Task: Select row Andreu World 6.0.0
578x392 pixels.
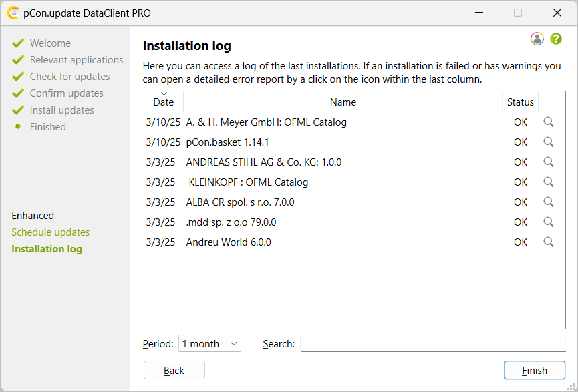Action: (x=354, y=242)
